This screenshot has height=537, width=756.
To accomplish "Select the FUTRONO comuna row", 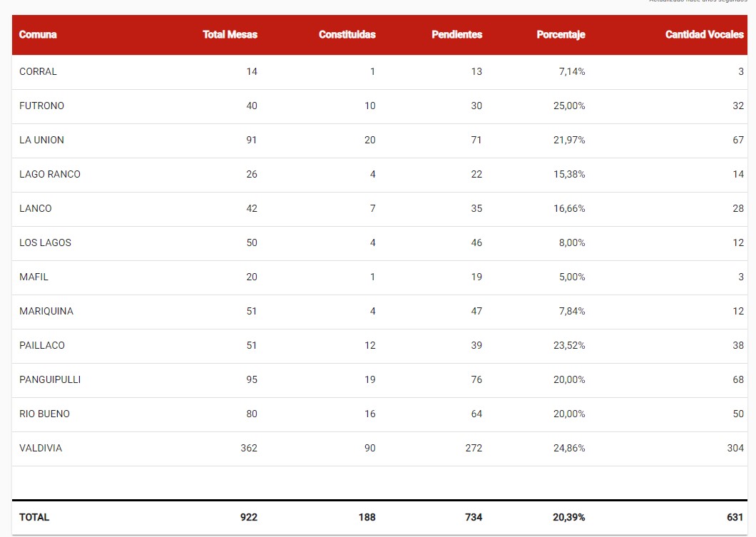I will pos(380,106).
